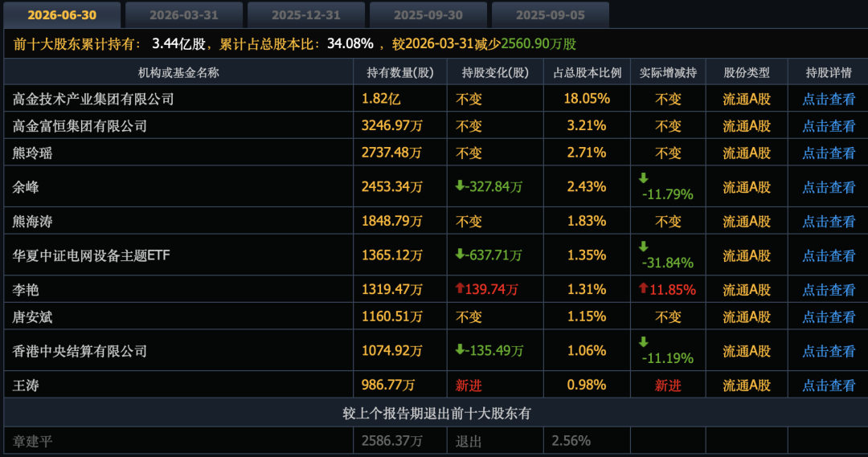Click green down arrow beside -327.84万
The height and width of the screenshot is (457, 868).
coord(460,186)
